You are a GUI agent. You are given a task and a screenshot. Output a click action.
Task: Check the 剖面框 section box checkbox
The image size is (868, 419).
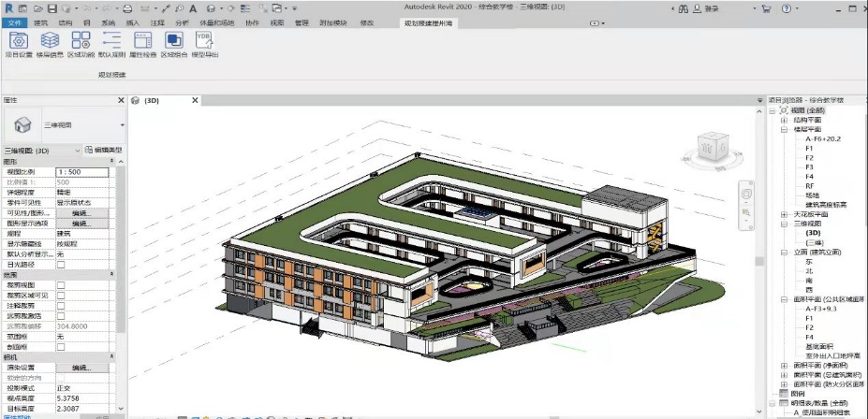point(61,347)
